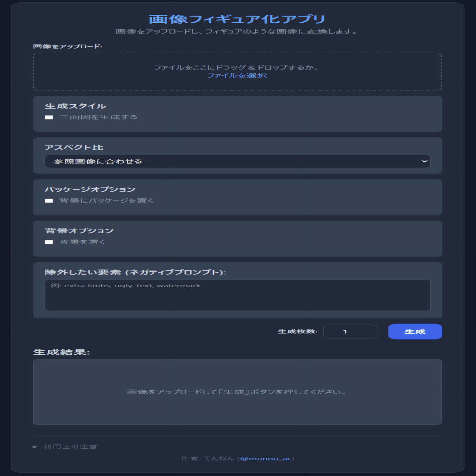The image size is (476, 476).
Task: Check the 三面図を生成する checkbox
Action: pyautogui.click(x=49, y=117)
